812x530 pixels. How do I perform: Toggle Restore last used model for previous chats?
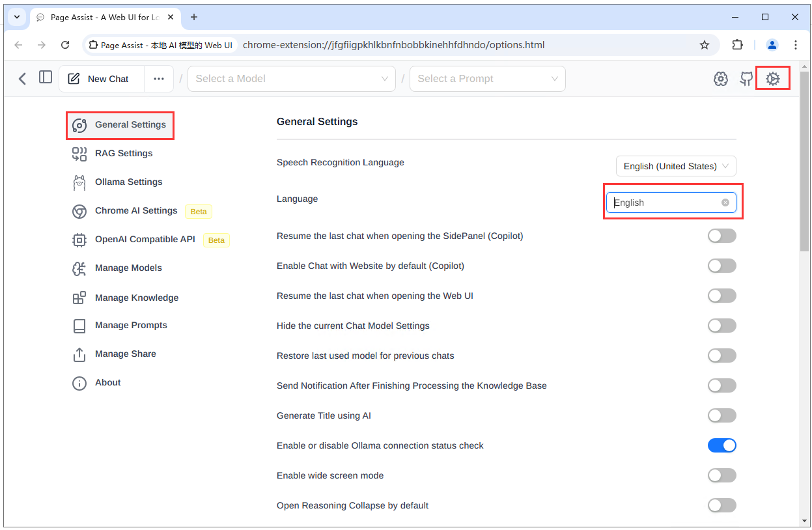tap(722, 356)
